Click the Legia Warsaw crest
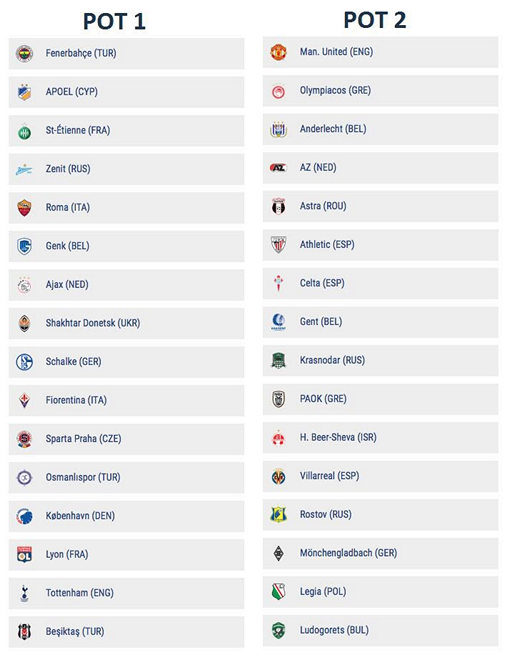This screenshot has width=510, height=655. (x=279, y=592)
